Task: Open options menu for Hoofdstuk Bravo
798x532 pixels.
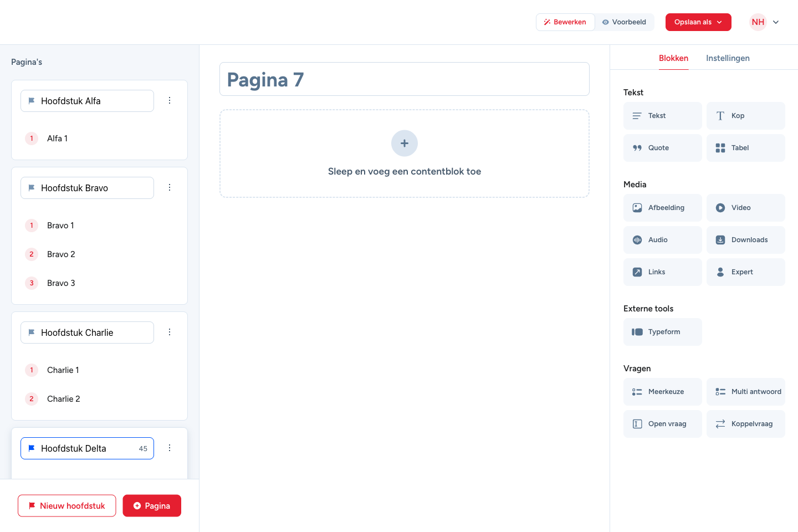Action: 170,187
